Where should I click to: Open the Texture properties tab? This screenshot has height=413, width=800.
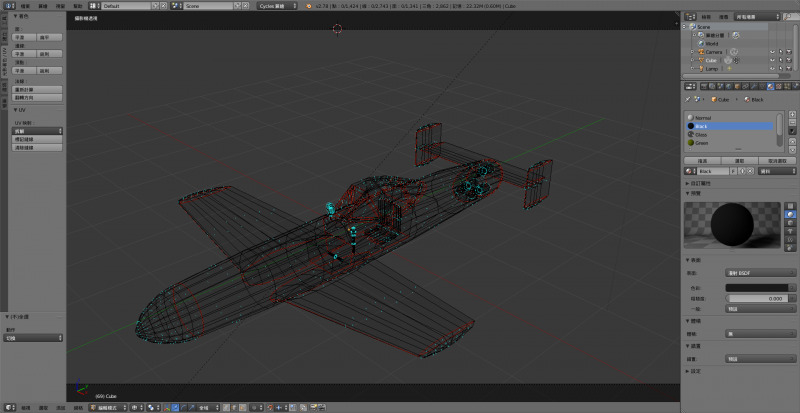tap(779, 87)
